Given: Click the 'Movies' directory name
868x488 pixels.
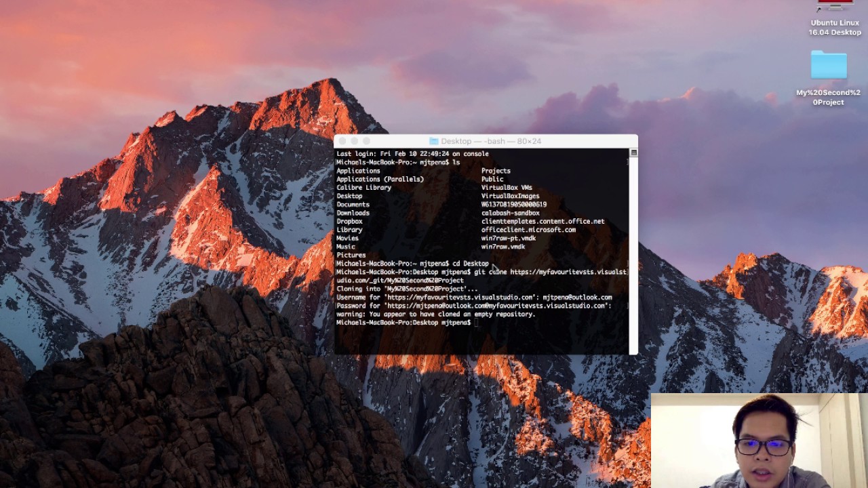Looking at the screenshot, I should click(347, 239).
